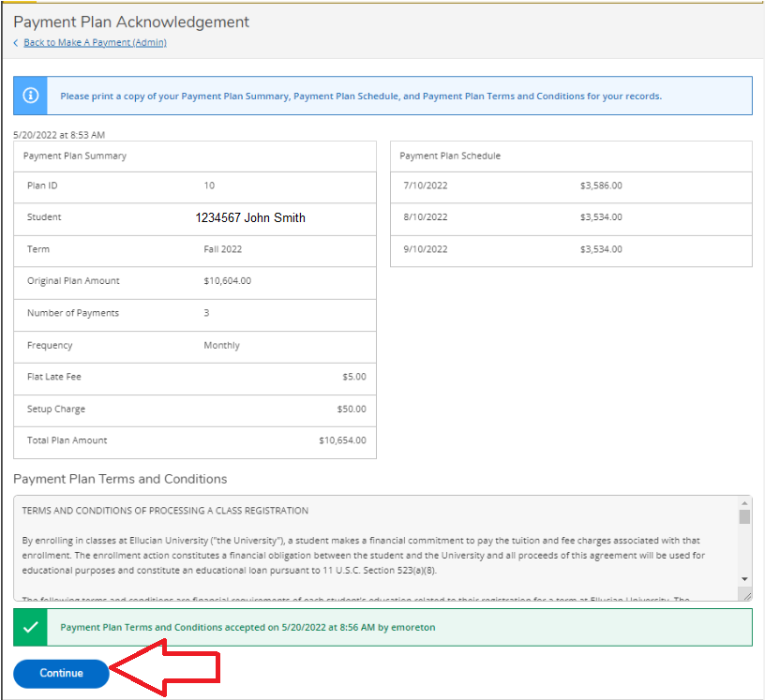Viewport: 765px width, 700px height.
Task: Click the Payment Plan Acknowledgement title
Action: point(131,22)
